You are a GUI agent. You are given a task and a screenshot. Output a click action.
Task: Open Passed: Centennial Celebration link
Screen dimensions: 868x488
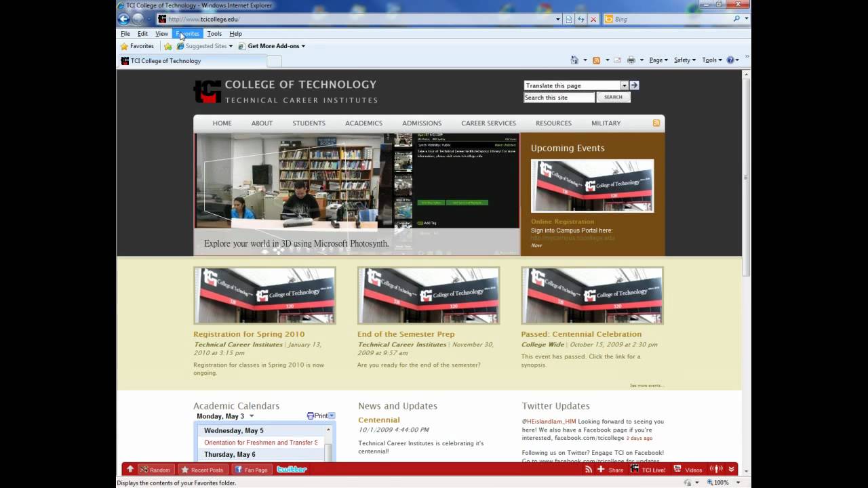pyautogui.click(x=581, y=334)
